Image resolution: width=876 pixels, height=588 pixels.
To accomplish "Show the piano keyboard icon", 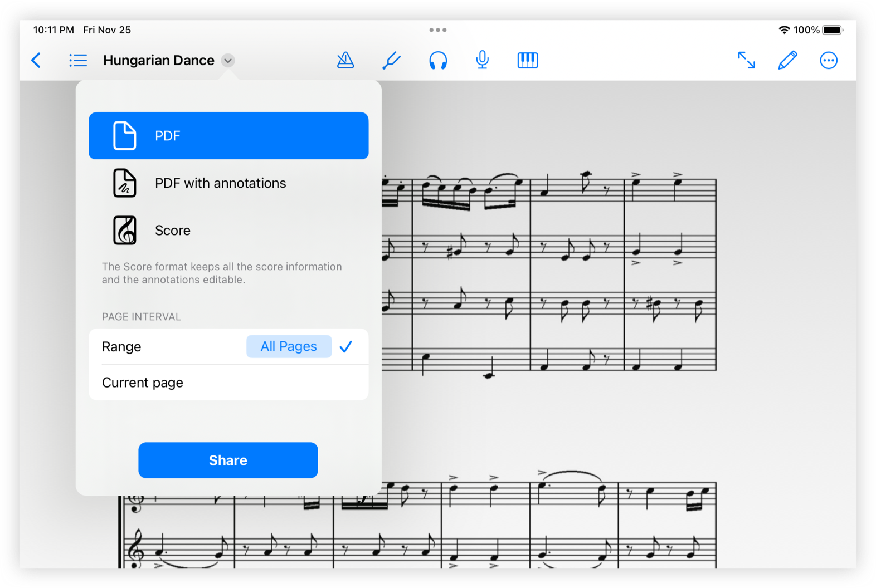I will (x=528, y=60).
